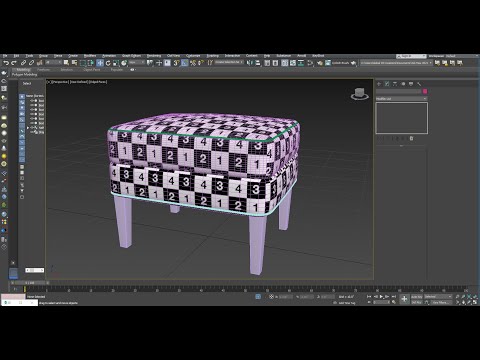Viewport: 480px width, 360px height.
Task: Click the current frame number input field
Action: pos(381,302)
